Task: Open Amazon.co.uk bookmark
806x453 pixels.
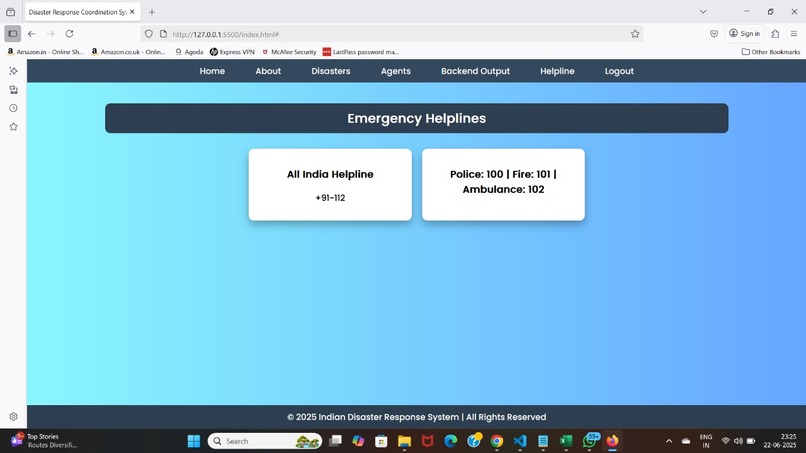Action: [129, 52]
